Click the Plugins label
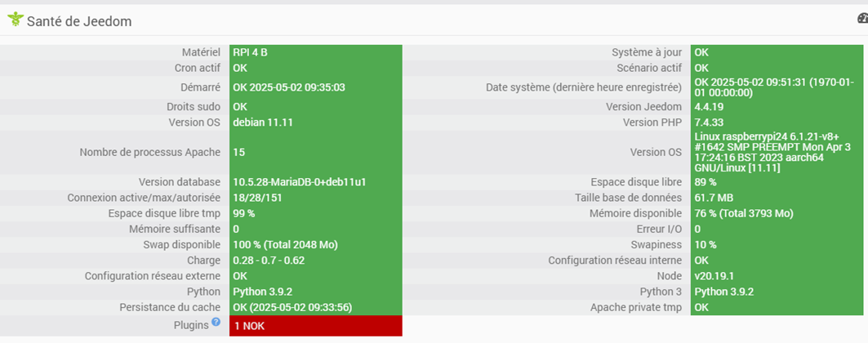The width and height of the screenshot is (868, 343). (x=191, y=325)
